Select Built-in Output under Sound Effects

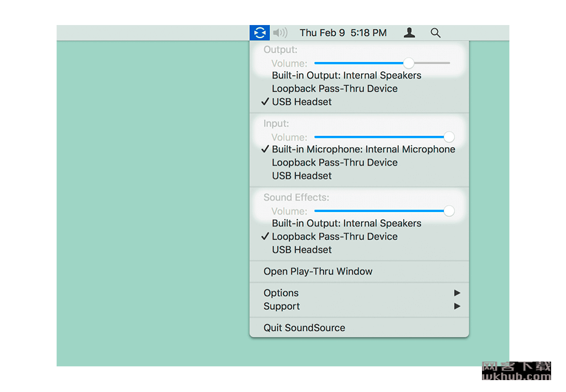(359, 223)
